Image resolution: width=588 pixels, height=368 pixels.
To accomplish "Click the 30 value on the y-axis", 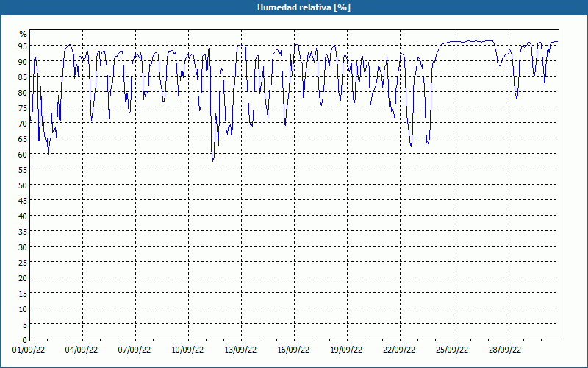I will pyautogui.click(x=23, y=247).
